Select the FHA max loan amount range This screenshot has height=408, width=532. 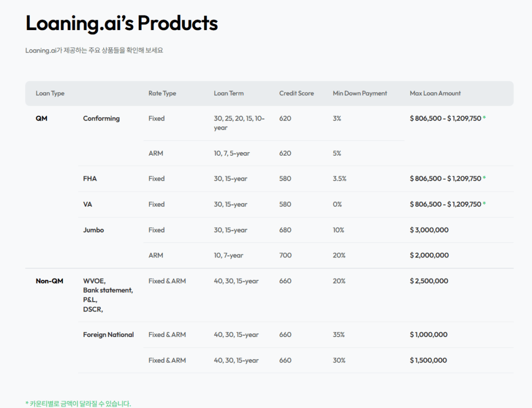[445, 179]
